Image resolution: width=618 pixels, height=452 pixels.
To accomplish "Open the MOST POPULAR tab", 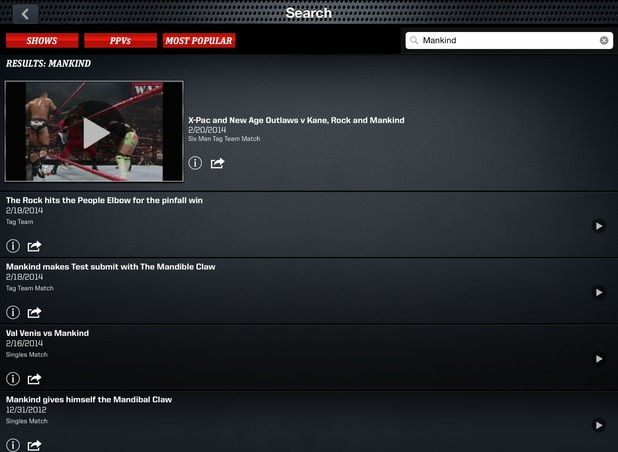I will click(x=199, y=41).
